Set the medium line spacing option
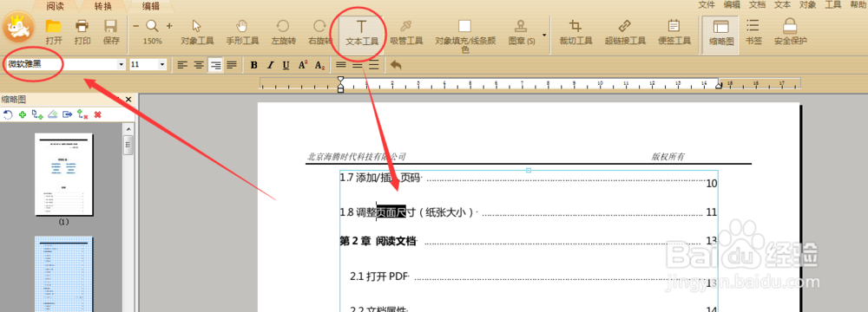This screenshot has height=312, width=868. point(358,65)
